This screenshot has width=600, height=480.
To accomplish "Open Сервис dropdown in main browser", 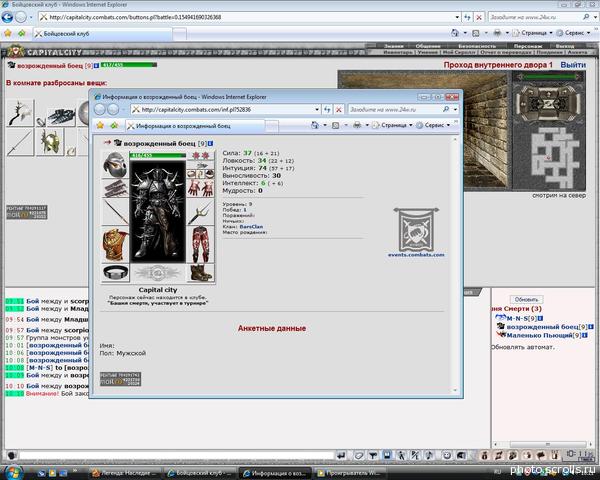I will pos(573,33).
